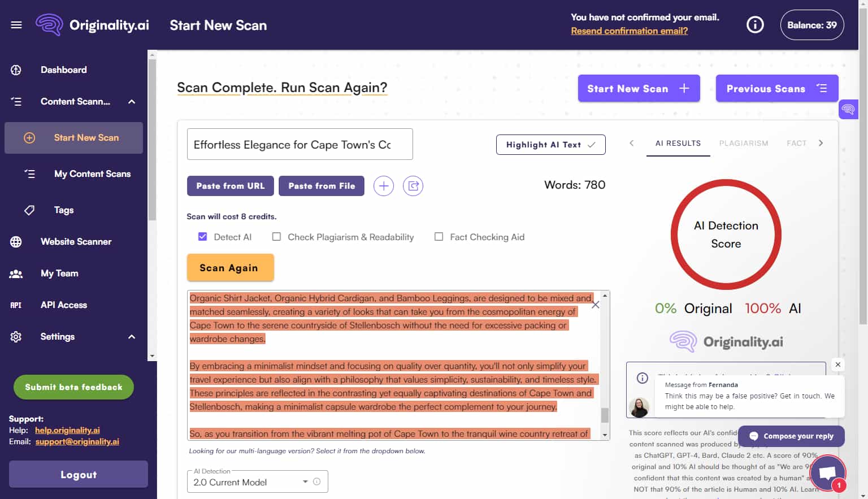This screenshot has width=868, height=499.
Task: Click the AI Detection Score circle
Action: (726, 235)
